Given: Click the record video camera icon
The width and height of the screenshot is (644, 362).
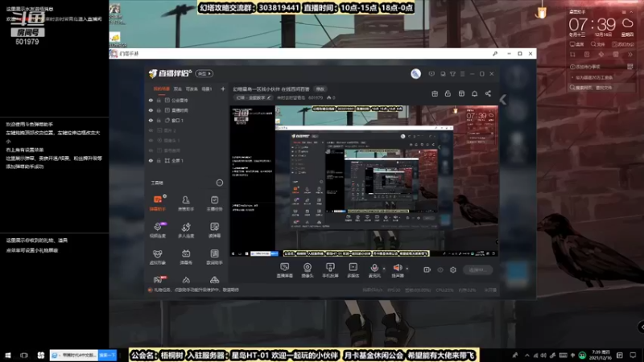Looking at the screenshot, I should pyautogui.click(x=427, y=269).
